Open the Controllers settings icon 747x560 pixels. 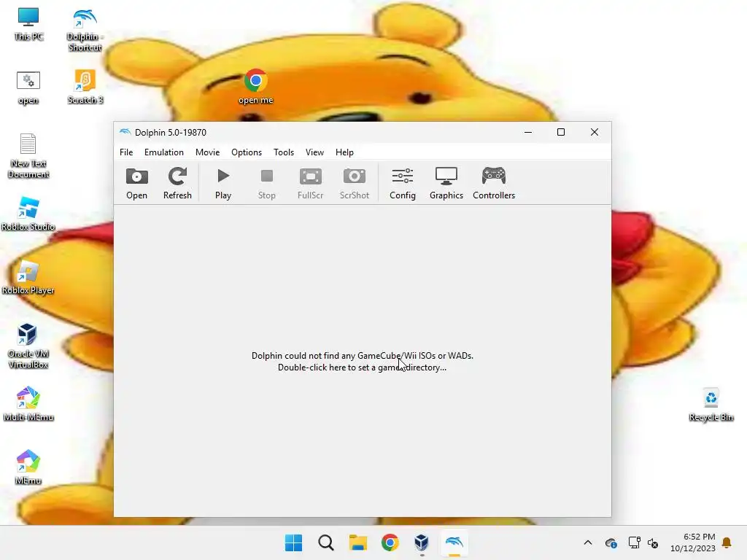pos(494,183)
